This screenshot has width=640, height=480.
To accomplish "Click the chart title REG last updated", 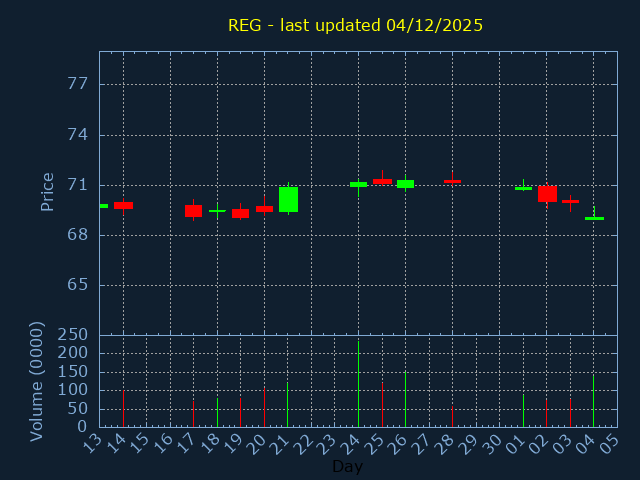I will click(x=355, y=25).
